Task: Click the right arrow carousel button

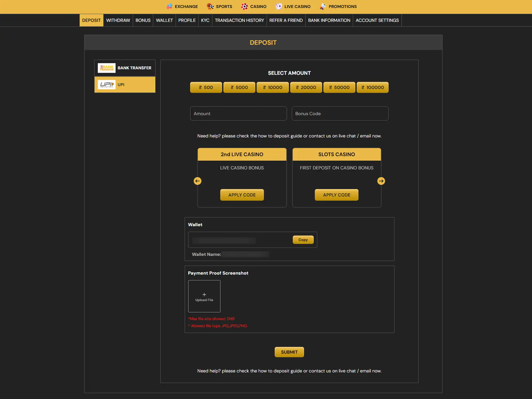Action: click(x=381, y=181)
